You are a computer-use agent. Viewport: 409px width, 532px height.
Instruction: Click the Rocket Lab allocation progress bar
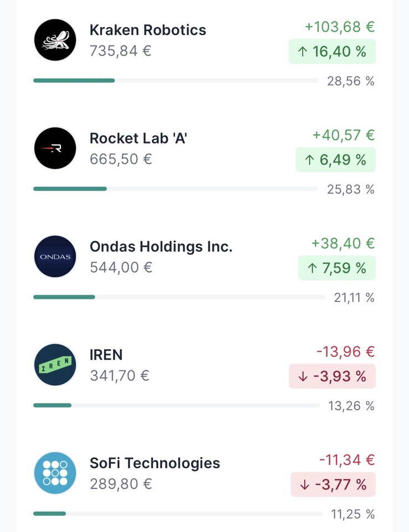point(176,189)
